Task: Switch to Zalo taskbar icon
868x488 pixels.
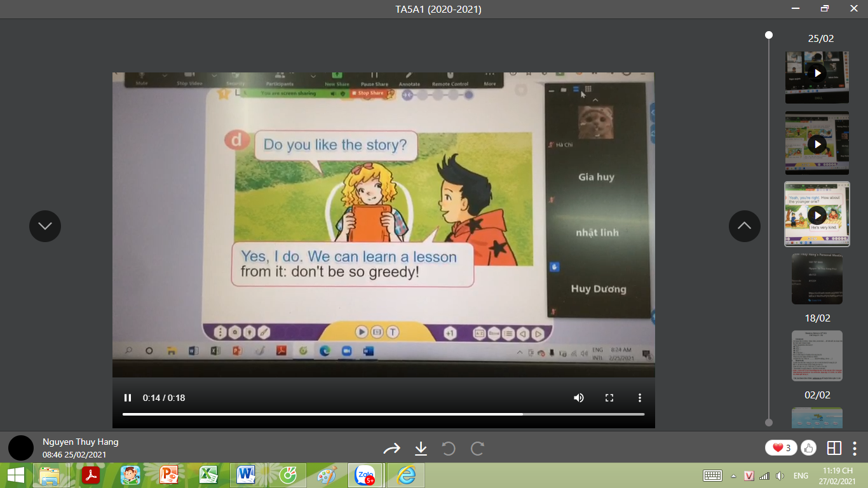Action: [x=366, y=475]
